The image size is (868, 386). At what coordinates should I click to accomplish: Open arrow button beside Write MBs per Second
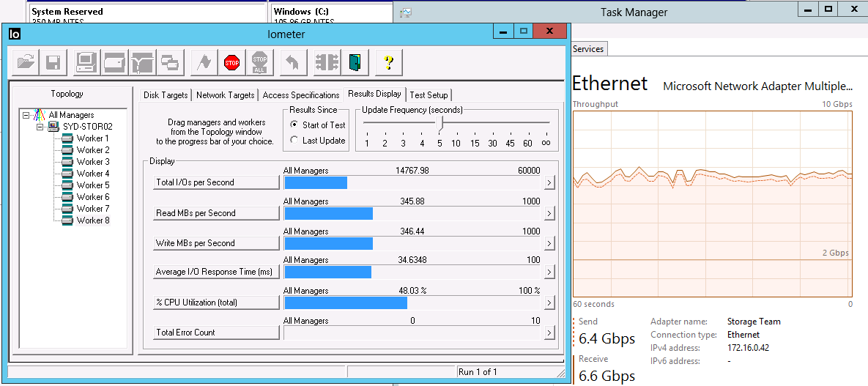(549, 243)
